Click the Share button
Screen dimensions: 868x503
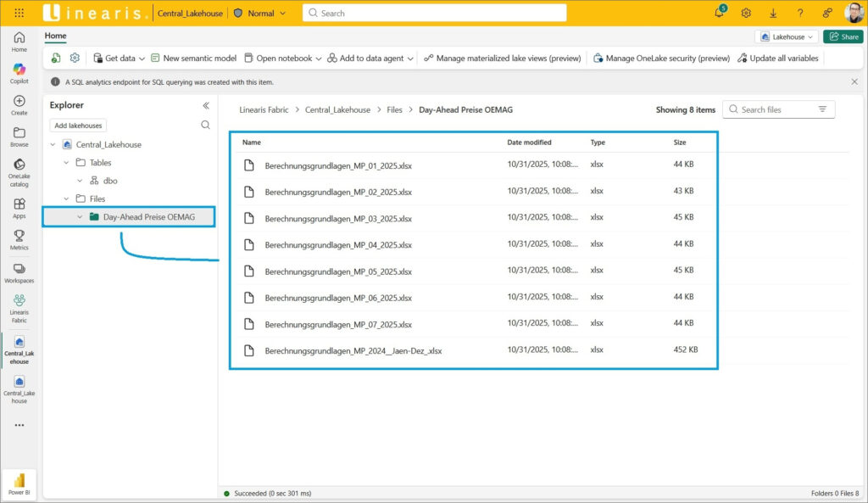pyautogui.click(x=843, y=36)
